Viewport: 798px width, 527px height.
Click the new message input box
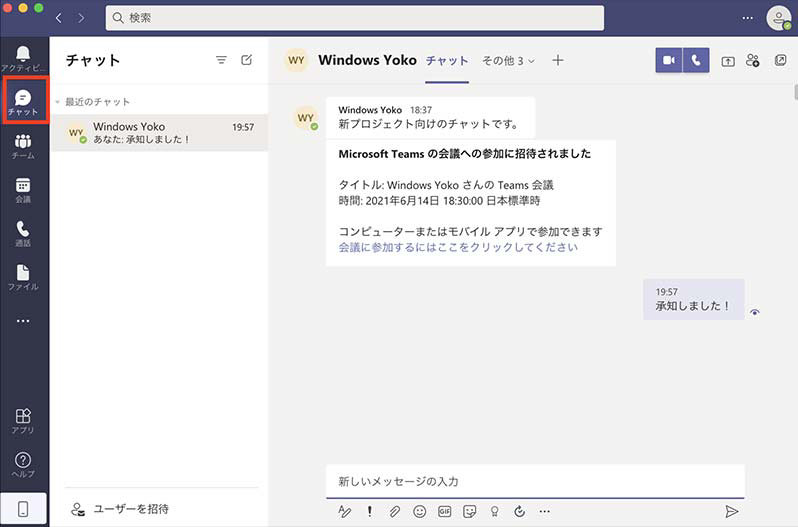coord(535,481)
